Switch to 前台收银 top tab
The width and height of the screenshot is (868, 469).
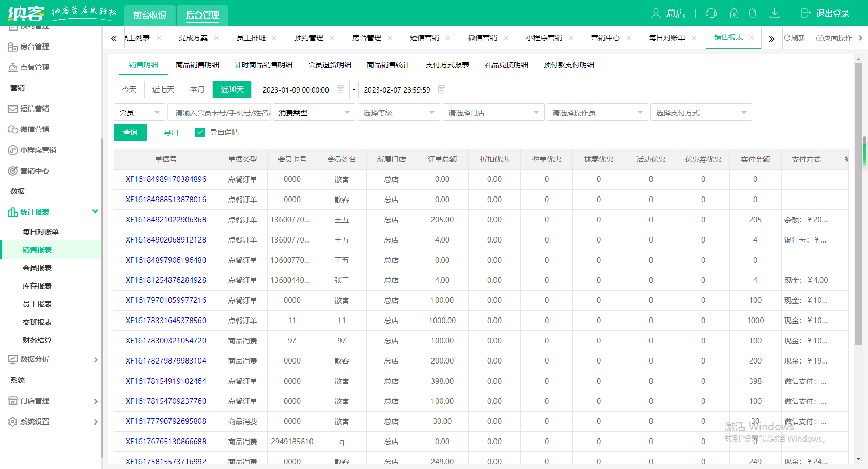pyautogui.click(x=150, y=15)
